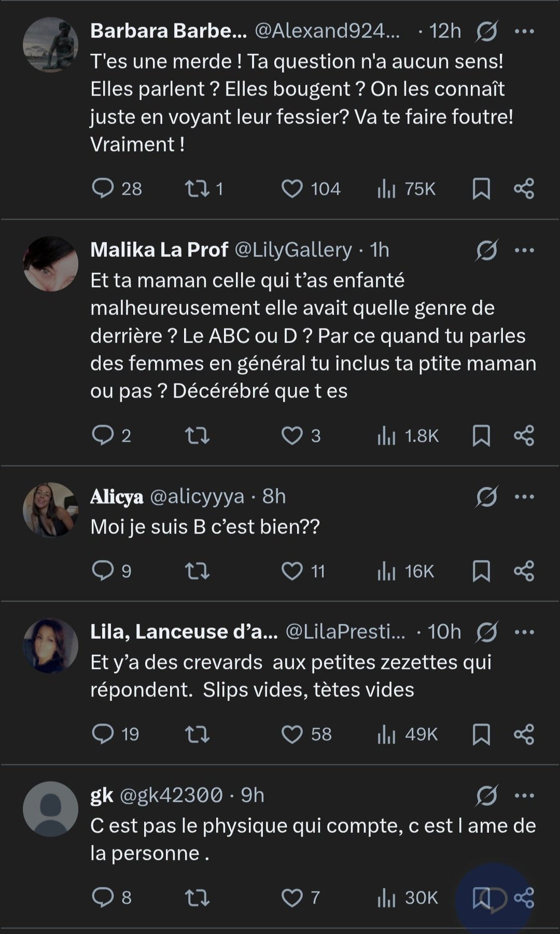Repost Lila's reply about crevards
560x934 pixels.
tap(198, 734)
